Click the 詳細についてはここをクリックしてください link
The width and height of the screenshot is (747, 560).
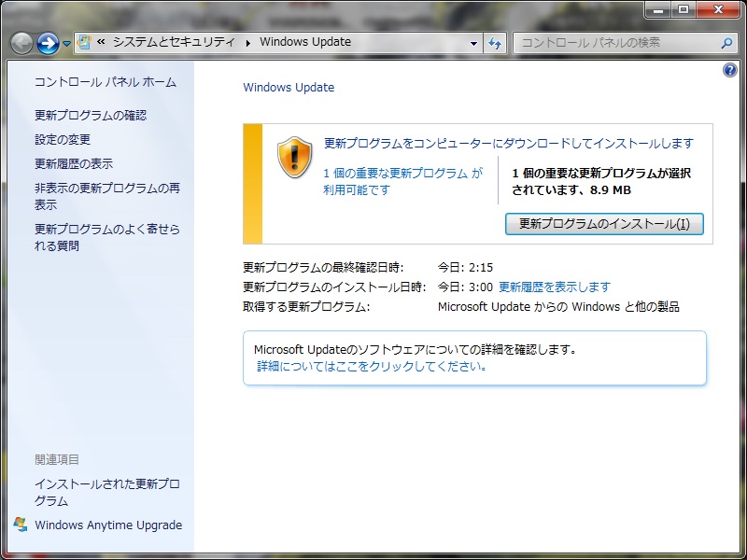tap(372, 366)
